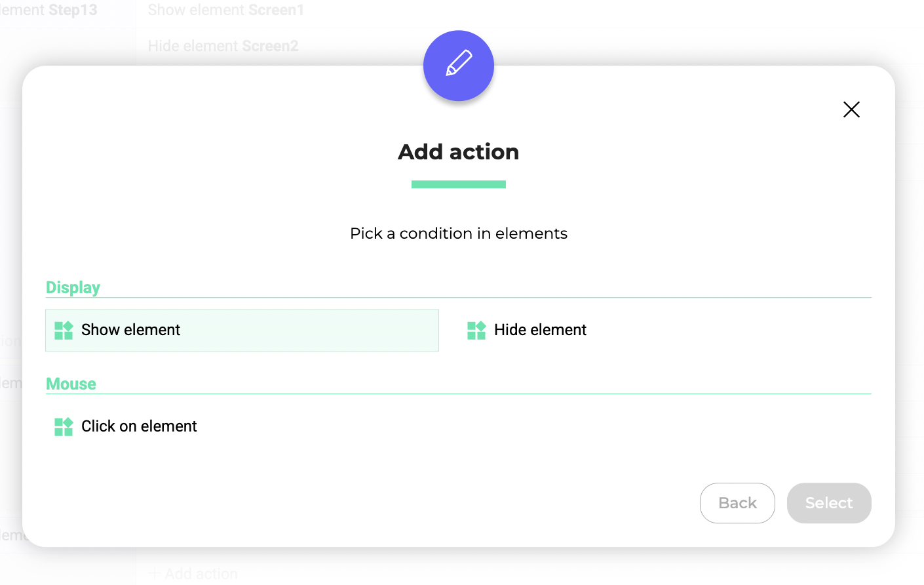The image size is (924, 585).
Task: Click the Mouse section heading
Action: tap(71, 384)
